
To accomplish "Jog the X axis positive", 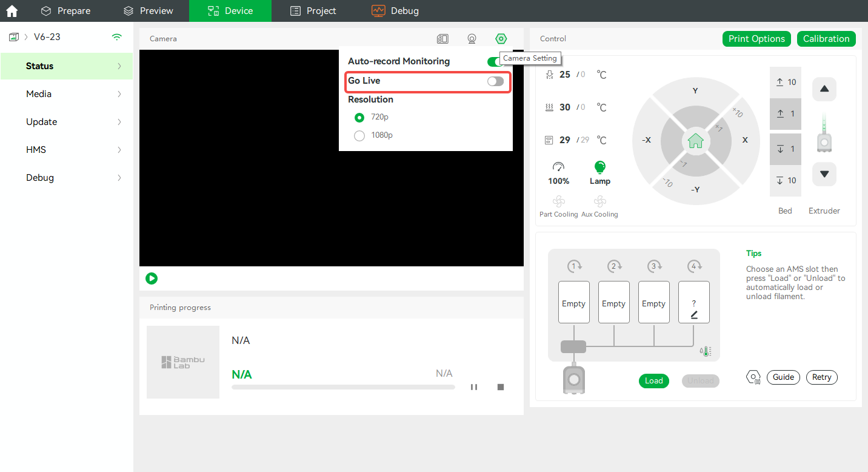I will click(745, 140).
